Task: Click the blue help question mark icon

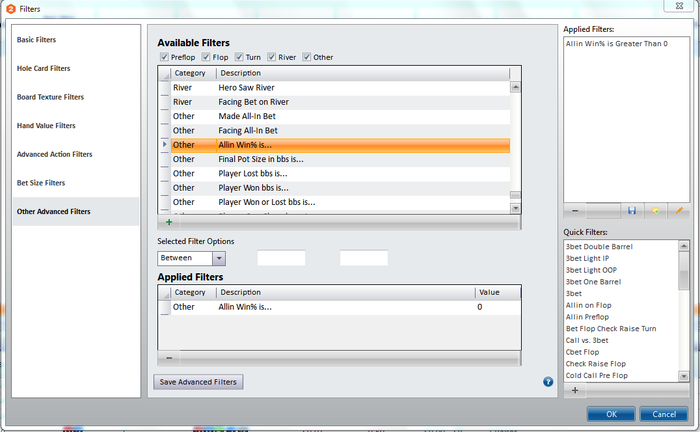Action: point(548,382)
